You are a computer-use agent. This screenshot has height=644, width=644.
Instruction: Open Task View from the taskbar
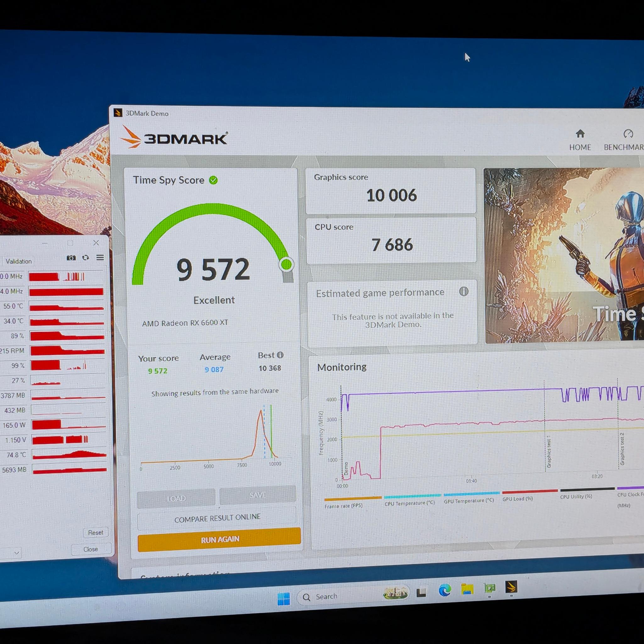421,593
